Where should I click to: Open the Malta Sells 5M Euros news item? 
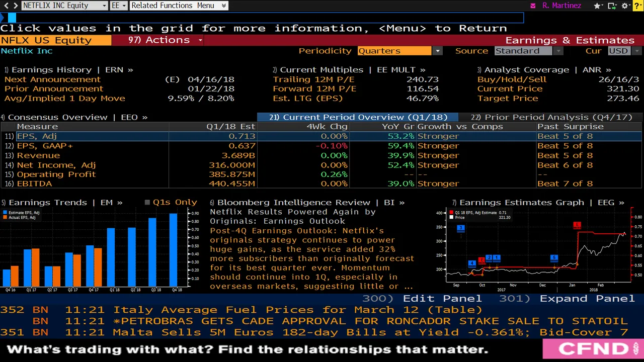370,332
